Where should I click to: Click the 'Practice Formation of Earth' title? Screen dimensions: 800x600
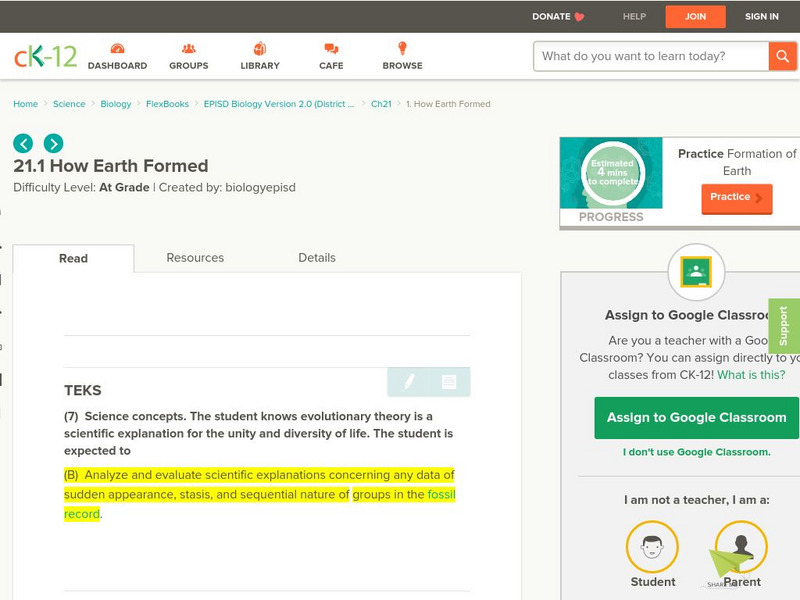[x=737, y=162]
